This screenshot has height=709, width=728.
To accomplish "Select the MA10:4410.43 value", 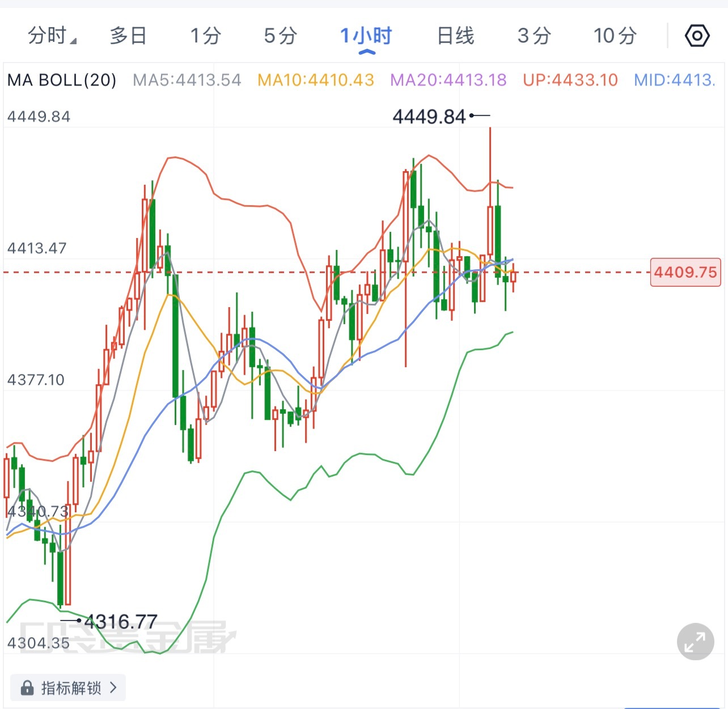I will coord(316,80).
